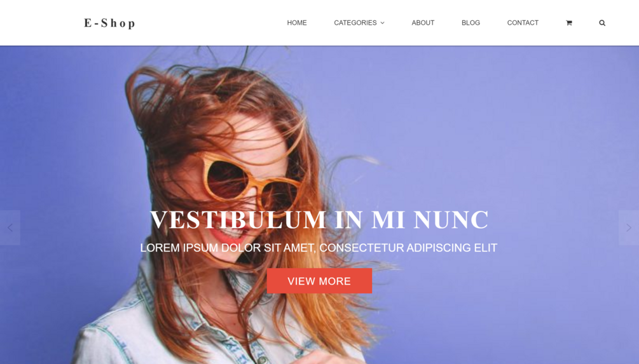Open the Categories dropdown menu
Image resolution: width=639 pixels, height=364 pixels.
coord(359,23)
